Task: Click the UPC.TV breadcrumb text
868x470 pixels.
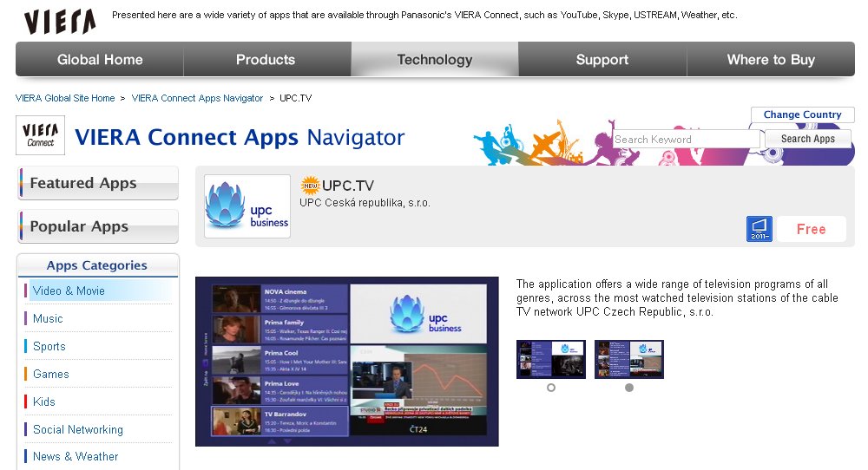Action: [x=296, y=98]
